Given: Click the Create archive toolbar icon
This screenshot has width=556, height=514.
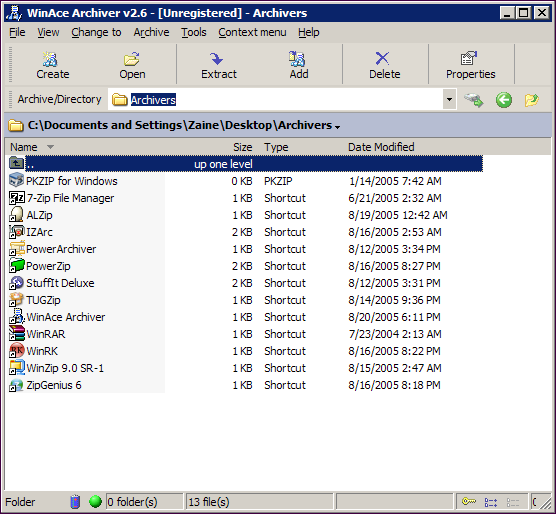Looking at the screenshot, I should pyautogui.click(x=50, y=59).
